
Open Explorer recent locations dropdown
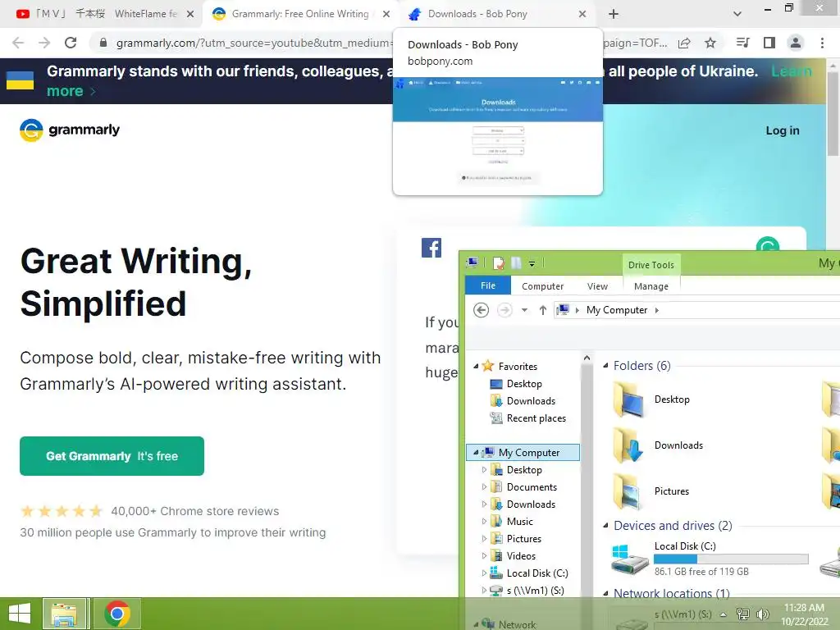click(524, 310)
